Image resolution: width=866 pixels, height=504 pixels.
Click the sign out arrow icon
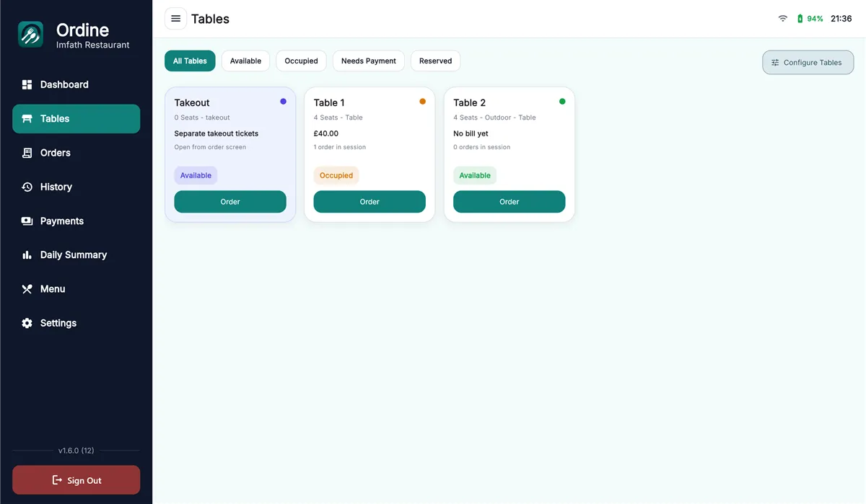pos(57,480)
